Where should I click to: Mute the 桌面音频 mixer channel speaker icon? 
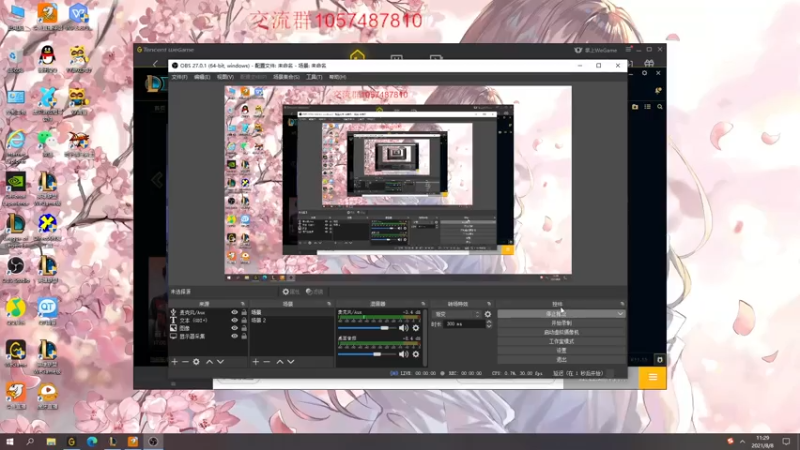pyautogui.click(x=404, y=354)
